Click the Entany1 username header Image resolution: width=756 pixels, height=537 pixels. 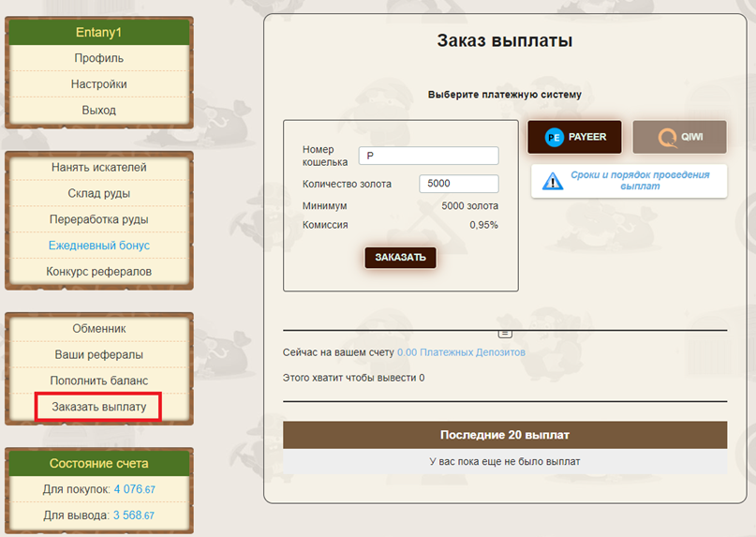(x=99, y=32)
